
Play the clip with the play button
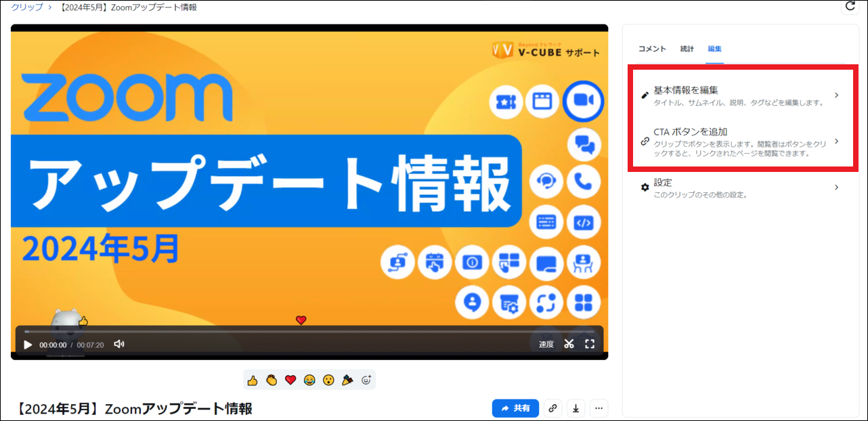pyautogui.click(x=28, y=345)
